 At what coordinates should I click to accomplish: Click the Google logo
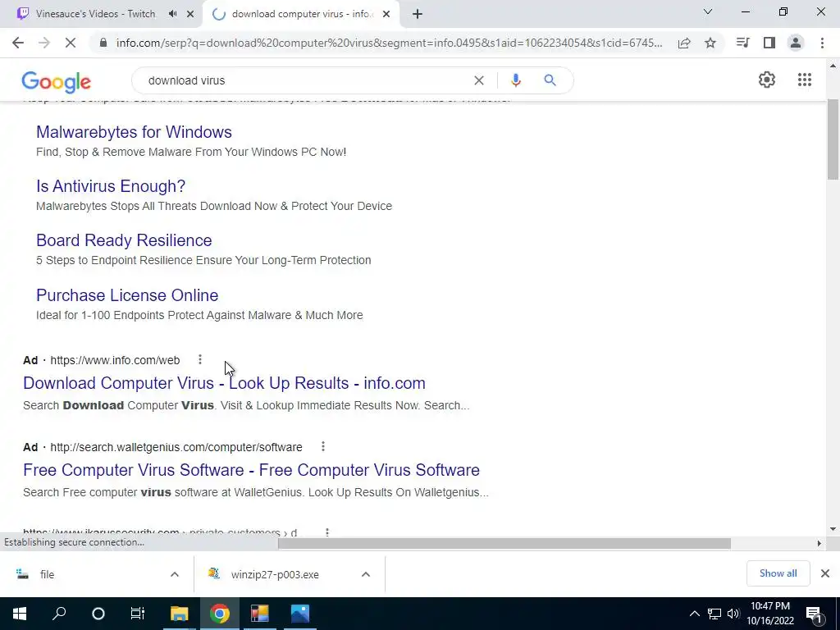pyautogui.click(x=57, y=81)
